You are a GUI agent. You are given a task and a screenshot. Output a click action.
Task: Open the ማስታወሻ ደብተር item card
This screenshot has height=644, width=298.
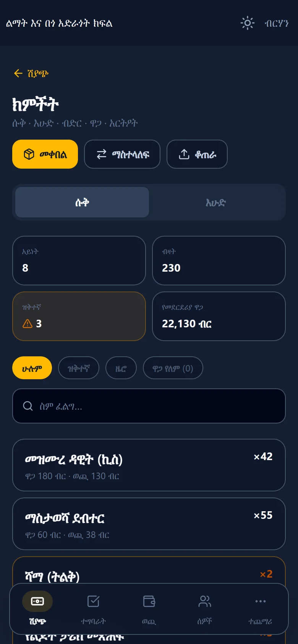click(x=149, y=524)
